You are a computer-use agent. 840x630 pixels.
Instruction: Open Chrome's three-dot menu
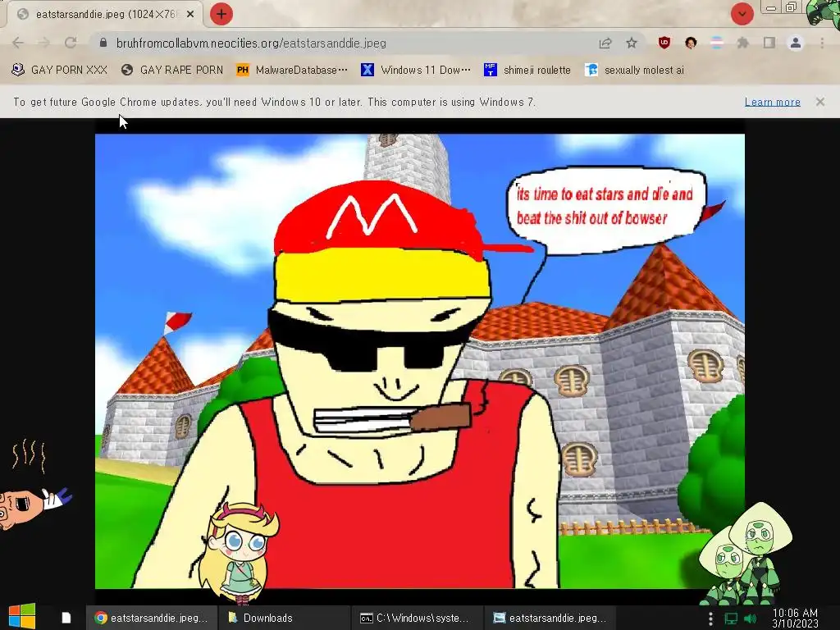822,43
